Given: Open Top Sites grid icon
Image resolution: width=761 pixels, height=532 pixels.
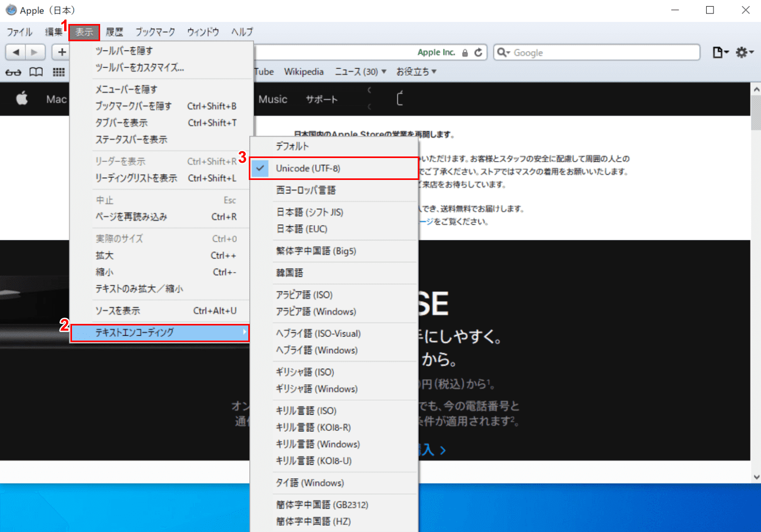Looking at the screenshot, I should [x=58, y=72].
